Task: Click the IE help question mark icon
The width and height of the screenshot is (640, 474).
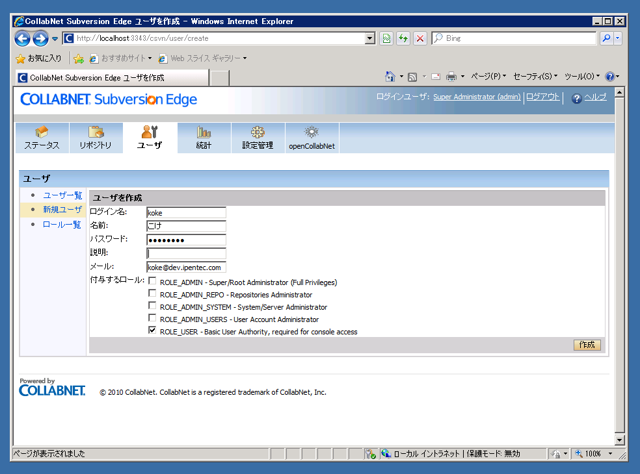Action: tap(610, 76)
